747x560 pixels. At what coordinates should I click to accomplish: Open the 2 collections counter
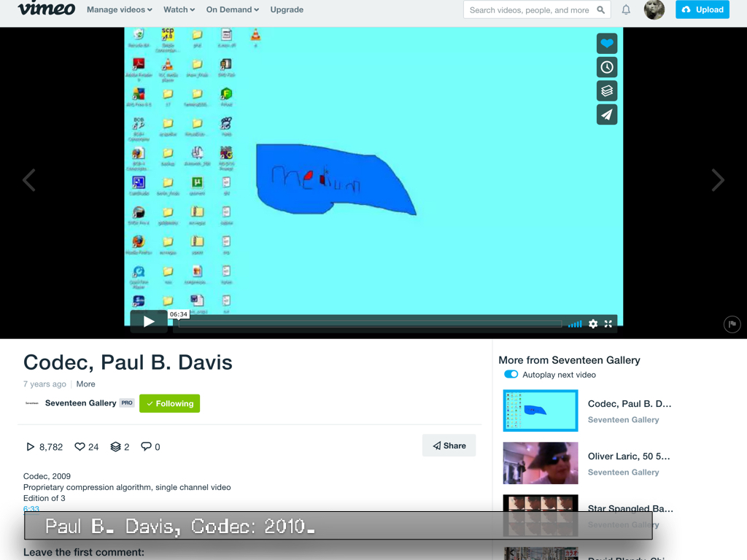pyautogui.click(x=120, y=447)
